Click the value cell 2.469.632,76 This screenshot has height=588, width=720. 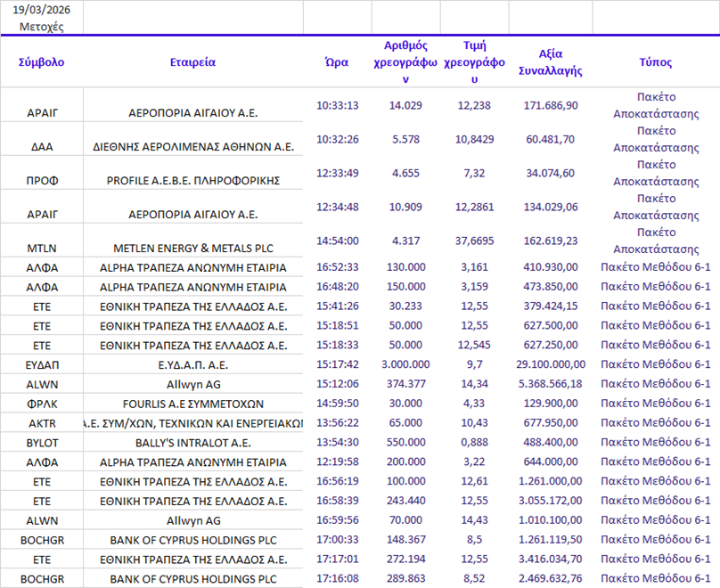click(x=551, y=578)
